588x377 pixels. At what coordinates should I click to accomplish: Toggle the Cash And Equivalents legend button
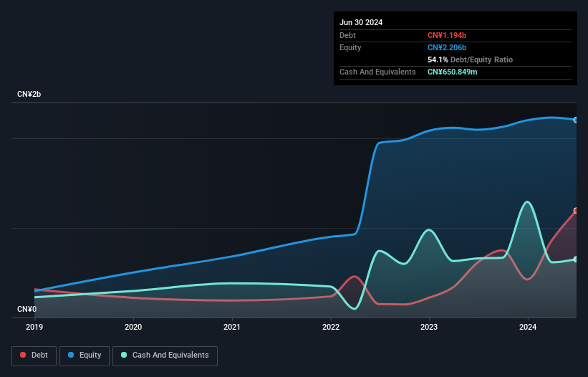[x=165, y=355]
